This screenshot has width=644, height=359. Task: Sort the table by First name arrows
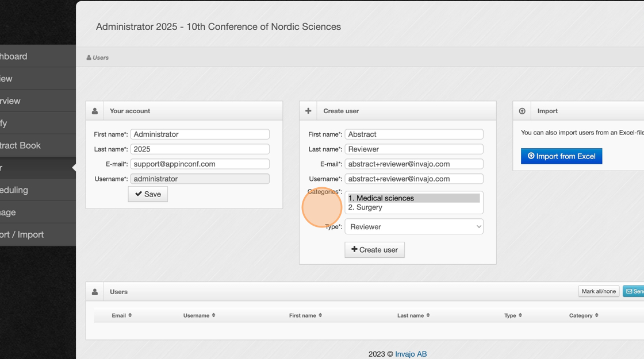(320, 315)
